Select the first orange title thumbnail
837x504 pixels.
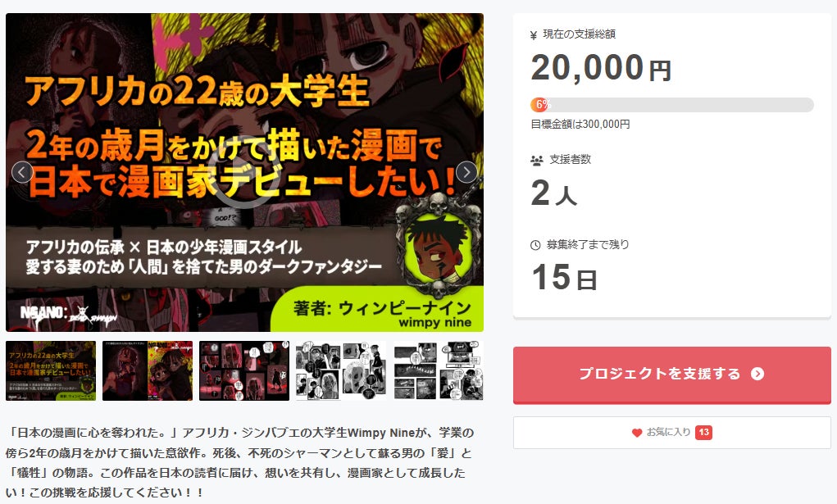tap(51, 370)
